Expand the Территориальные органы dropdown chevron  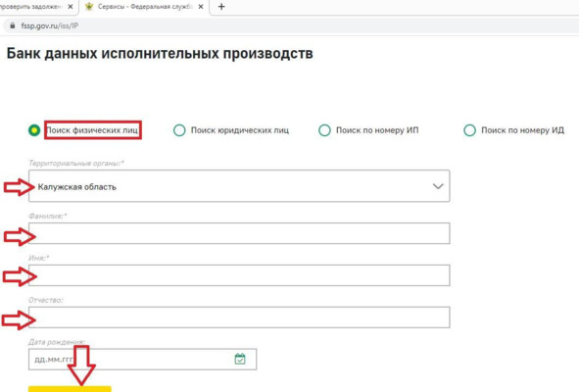coord(438,186)
